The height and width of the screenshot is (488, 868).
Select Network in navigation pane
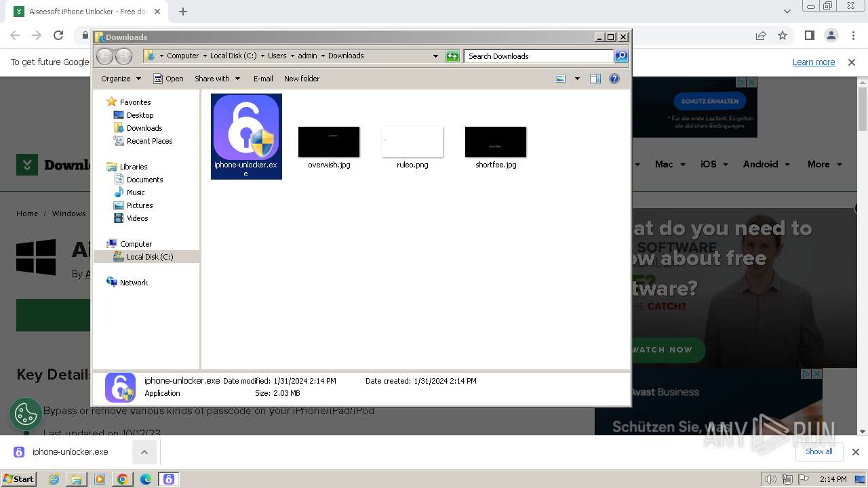pos(134,283)
